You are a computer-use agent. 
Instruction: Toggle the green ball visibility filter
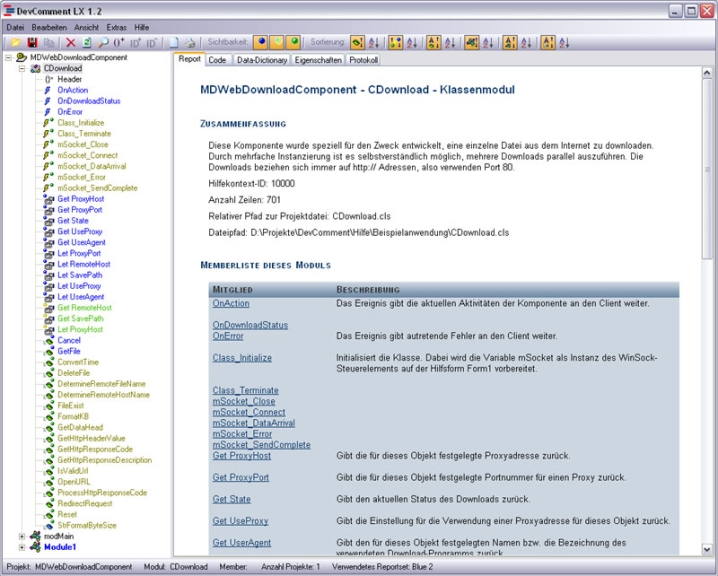293,43
